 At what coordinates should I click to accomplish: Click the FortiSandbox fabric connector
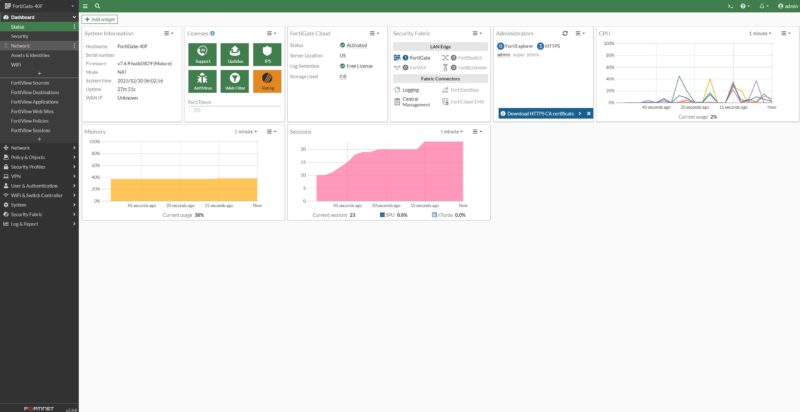pos(461,90)
